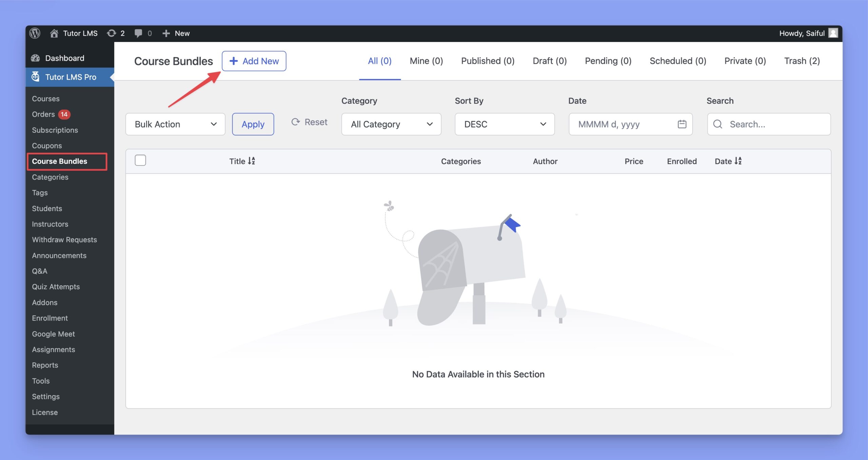Click the Price column header
Screen dimensions: 868x460
coord(634,161)
